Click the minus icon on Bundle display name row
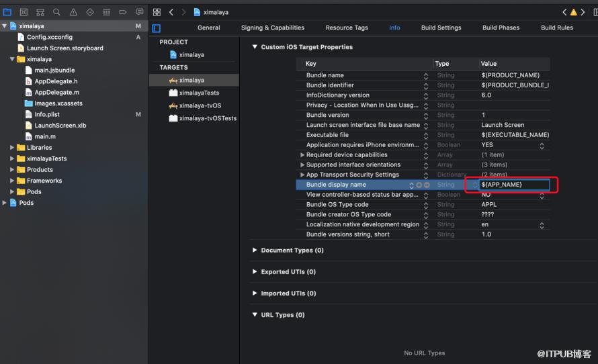 (427, 185)
